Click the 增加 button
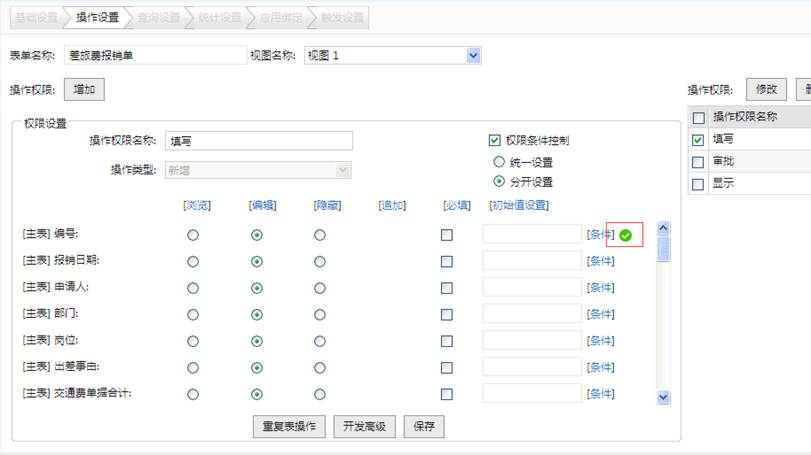811x455 pixels. [x=84, y=90]
